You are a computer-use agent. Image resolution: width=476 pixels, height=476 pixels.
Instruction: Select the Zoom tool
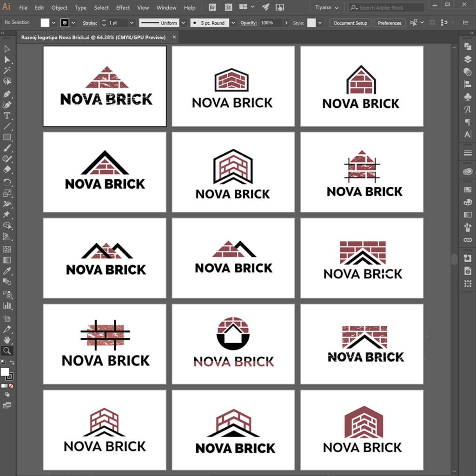click(7, 350)
